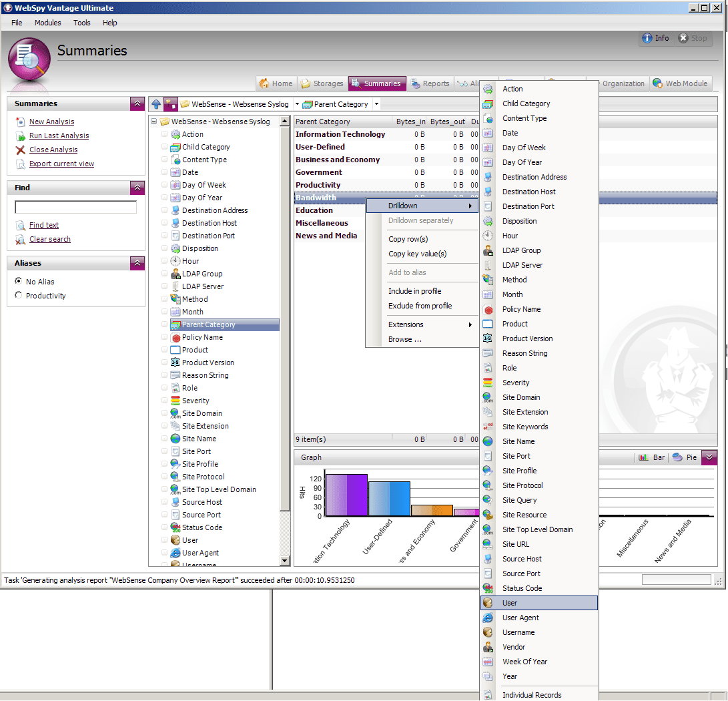The image size is (728, 701).
Task: Collapse the Summaries side panel
Action: pos(137,104)
